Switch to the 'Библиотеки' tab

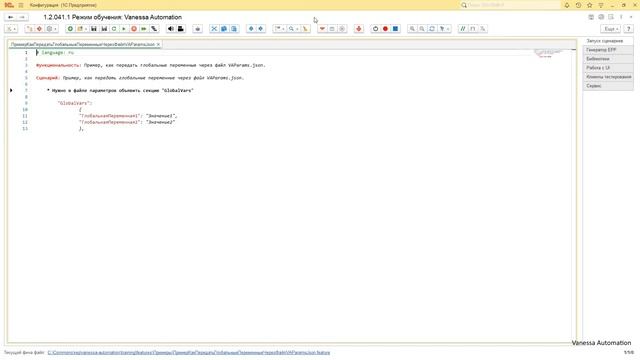pos(608,59)
